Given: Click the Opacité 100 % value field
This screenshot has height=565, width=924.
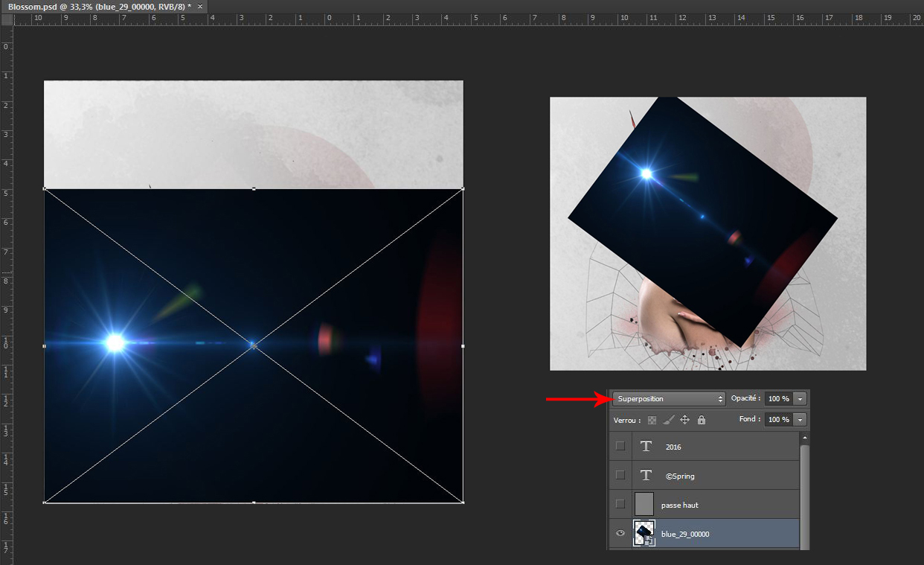Looking at the screenshot, I should 778,399.
